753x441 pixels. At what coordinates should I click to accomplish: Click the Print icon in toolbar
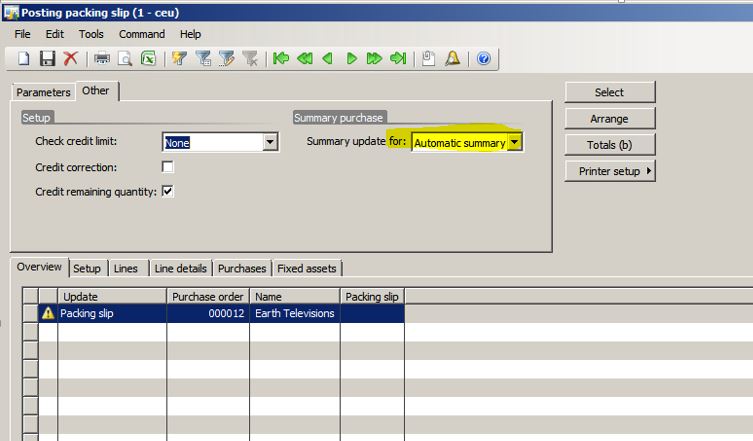pyautogui.click(x=102, y=59)
